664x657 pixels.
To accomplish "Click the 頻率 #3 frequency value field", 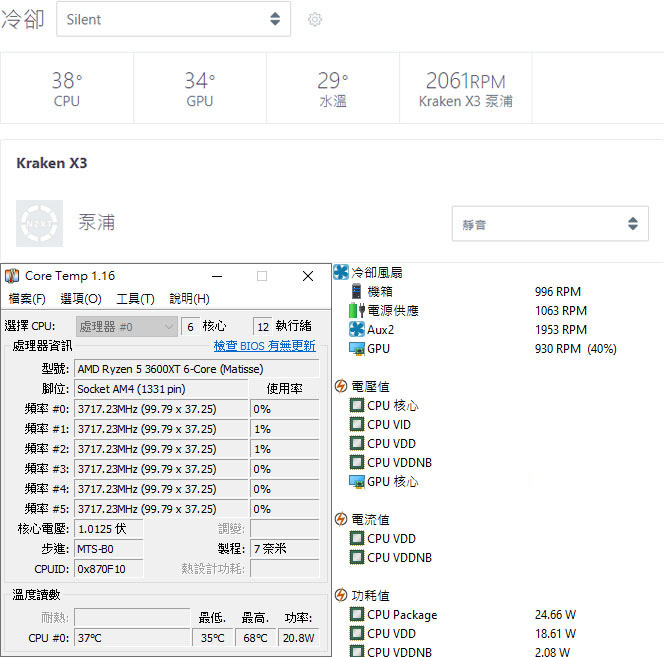I will [x=161, y=469].
